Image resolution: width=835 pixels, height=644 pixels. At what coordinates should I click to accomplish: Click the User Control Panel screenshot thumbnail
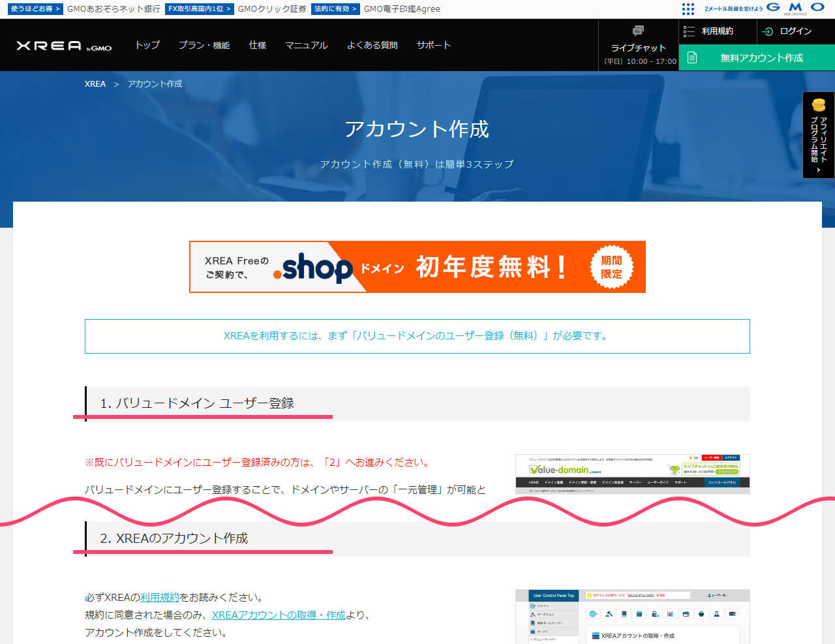(633, 617)
